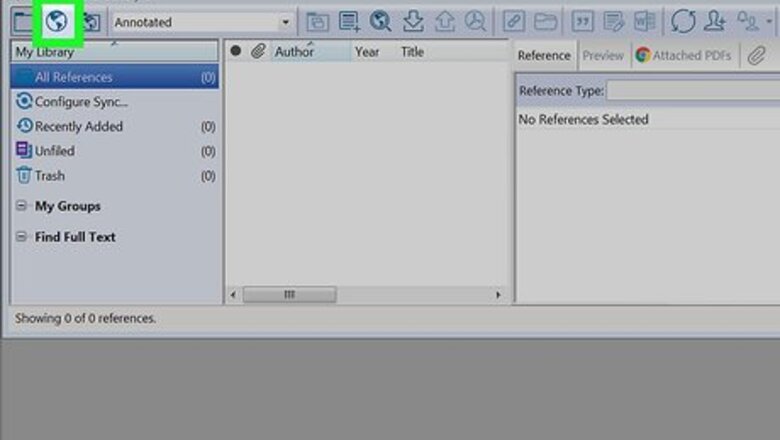Sort by attachment paperclip column header
The width and height of the screenshot is (780, 440).
click(x=258, y=51)
